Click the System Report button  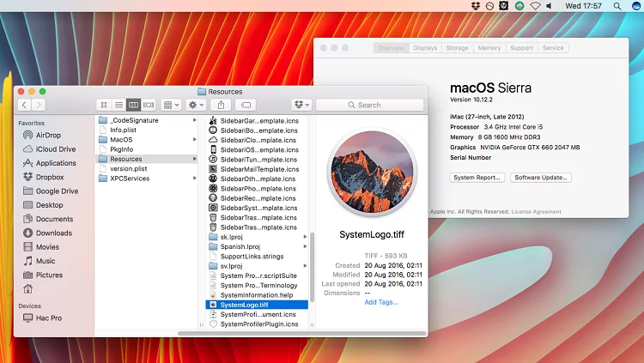click(477, 178)
